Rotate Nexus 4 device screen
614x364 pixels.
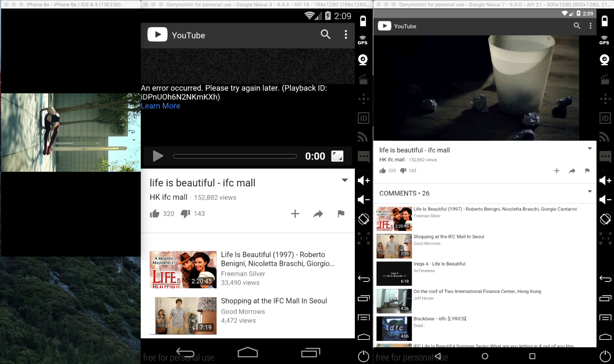coord(363,219)
